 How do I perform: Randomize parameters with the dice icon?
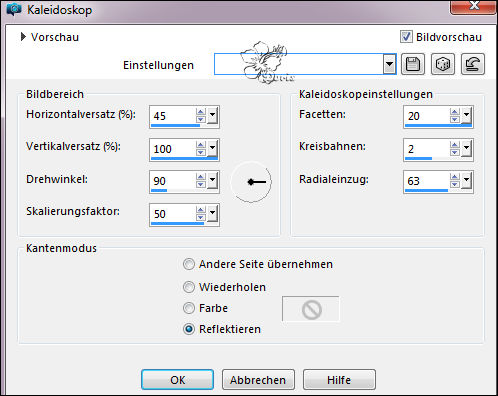coord(442,64)
